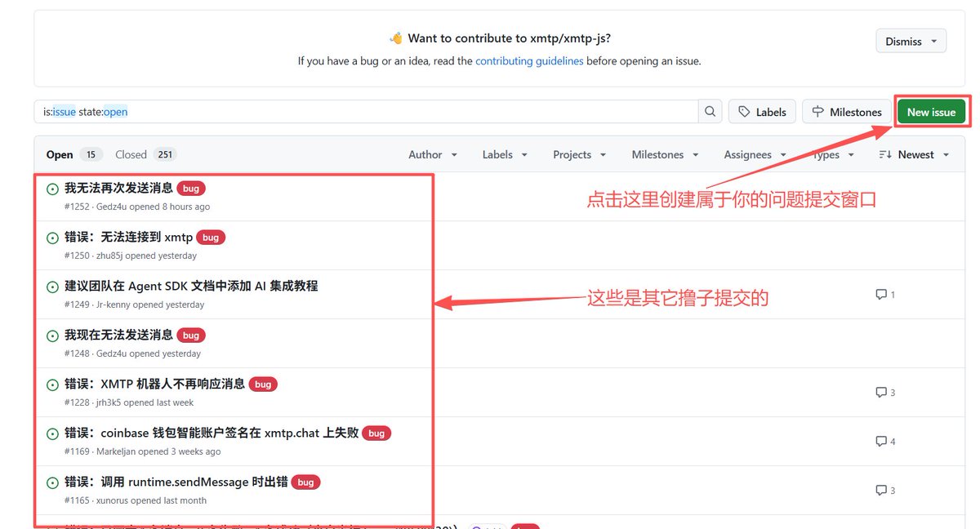Screen dimensions: 980x529
Task: Open comments on issue #1249
Action: (885, 294)
